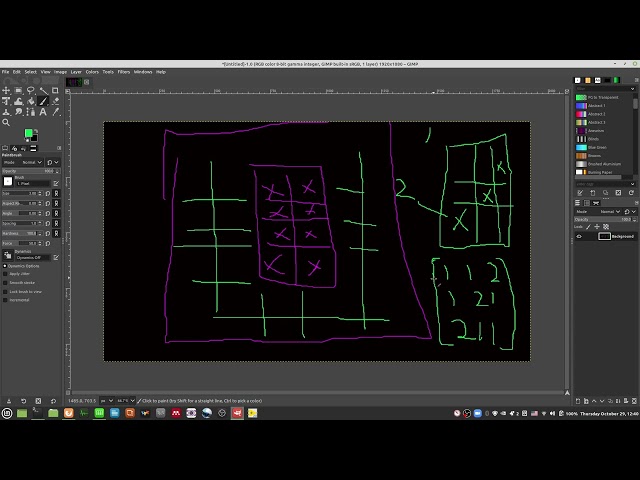Select the Bucket Fill tool
This screenshot has height=480, width=640.
point(31,101)
